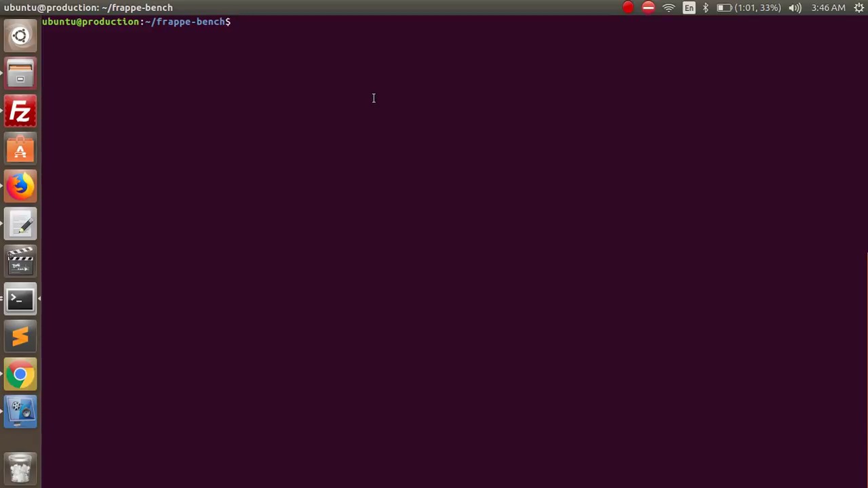Click the terminal window title in top bar
The height and width of the screenshot is (488, 868).
88,7
